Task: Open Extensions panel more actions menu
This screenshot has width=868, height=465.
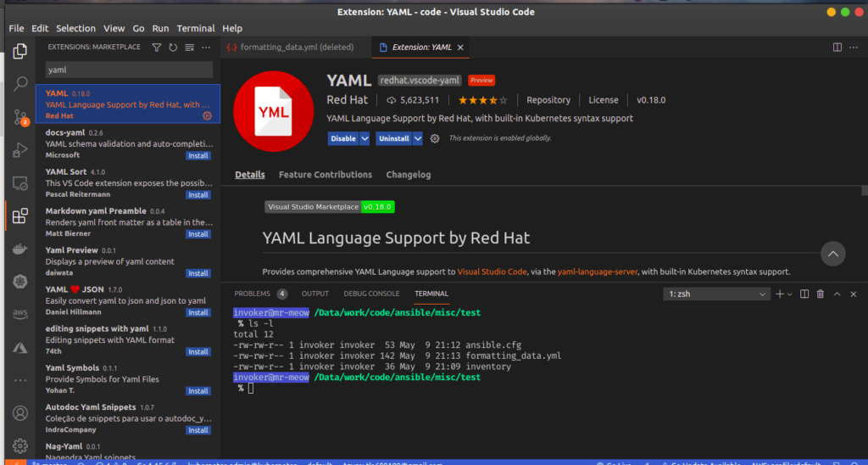Action: [x=206, y=48]
